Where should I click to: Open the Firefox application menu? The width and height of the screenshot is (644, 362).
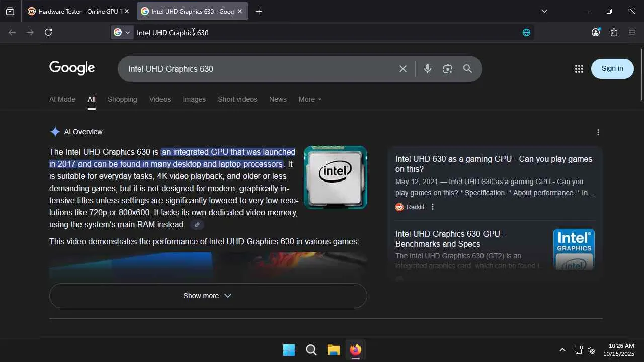[632, 32]
